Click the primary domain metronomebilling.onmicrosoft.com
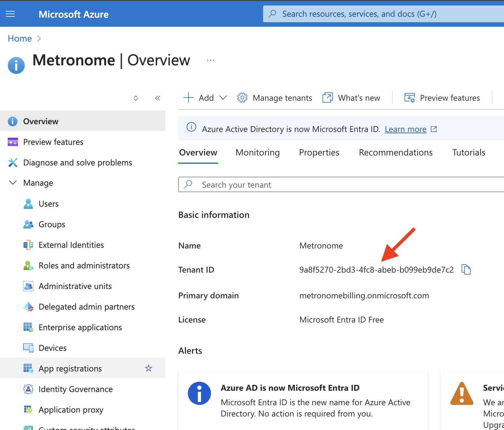This screenshot has height=430, width=504. coord(364,295)
